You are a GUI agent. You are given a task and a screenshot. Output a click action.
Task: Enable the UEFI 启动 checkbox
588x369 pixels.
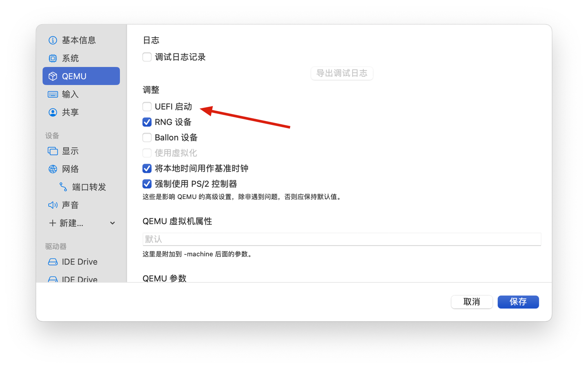[x=147, y=107]
